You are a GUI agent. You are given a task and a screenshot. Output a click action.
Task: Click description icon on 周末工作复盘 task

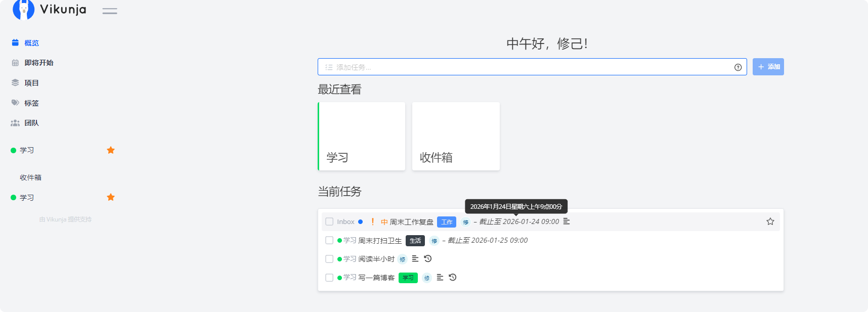click(x=567, y=221)
